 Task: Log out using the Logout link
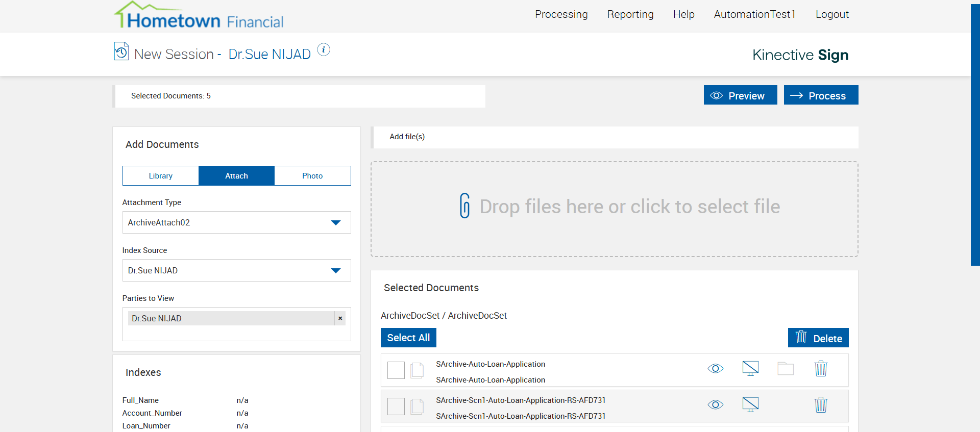[x=832, y=14]
